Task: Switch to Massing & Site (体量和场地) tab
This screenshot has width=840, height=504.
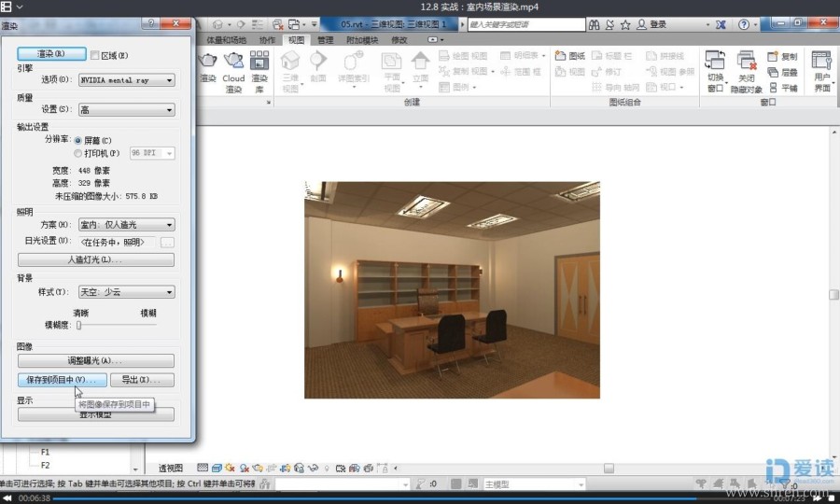Action: 226,40
